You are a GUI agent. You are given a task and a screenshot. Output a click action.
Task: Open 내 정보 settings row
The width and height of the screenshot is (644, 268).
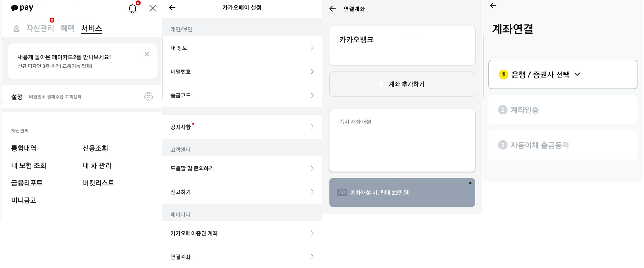[x=242, y=48]
